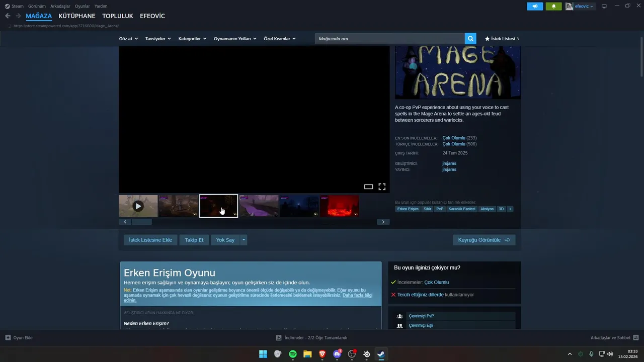Click the Steam taskbar icon
Viewport: 644px width, 362px height.
click(381, 354)
